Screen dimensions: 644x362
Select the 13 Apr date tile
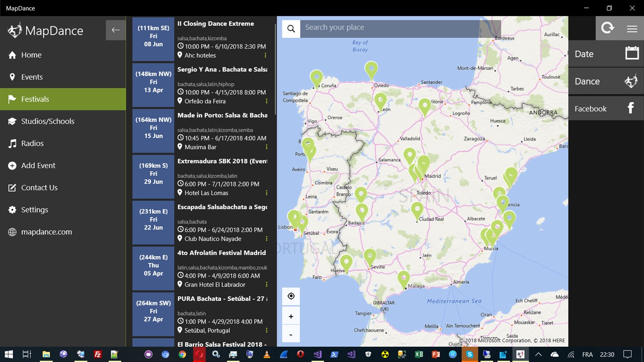pos(153,85)
